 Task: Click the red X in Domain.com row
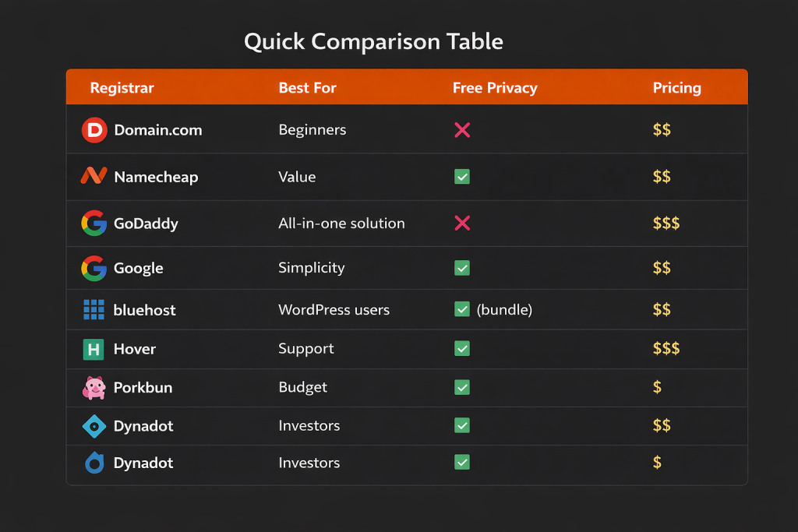[x=462, y=130]
